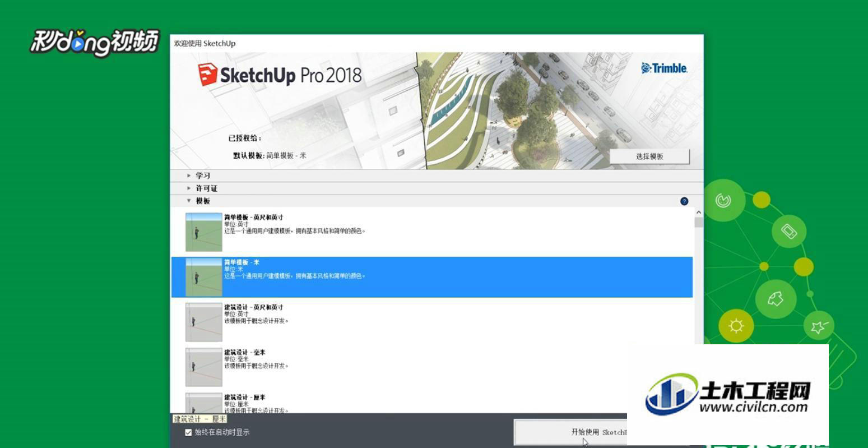Choose the 建筑设计 - 毫米 thumbnail
Image resolution: width=868 pixels, height=448 pixels.
click(x=204, y=367)
